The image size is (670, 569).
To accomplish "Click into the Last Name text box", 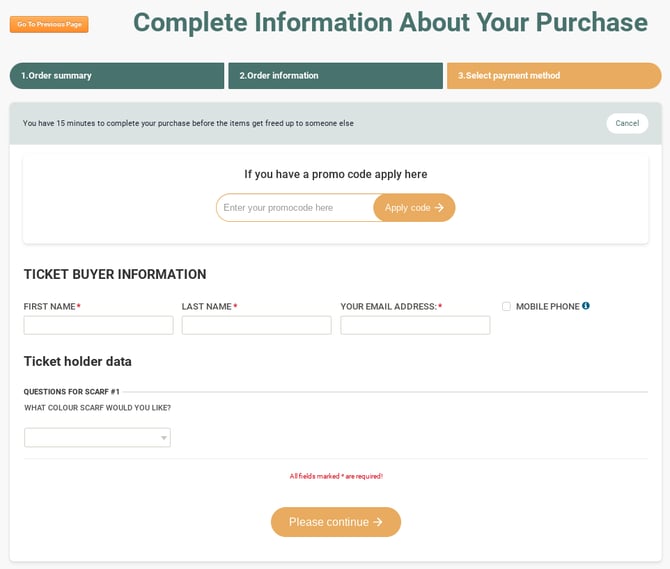I will pyautogui.click(x=256, y=325).
